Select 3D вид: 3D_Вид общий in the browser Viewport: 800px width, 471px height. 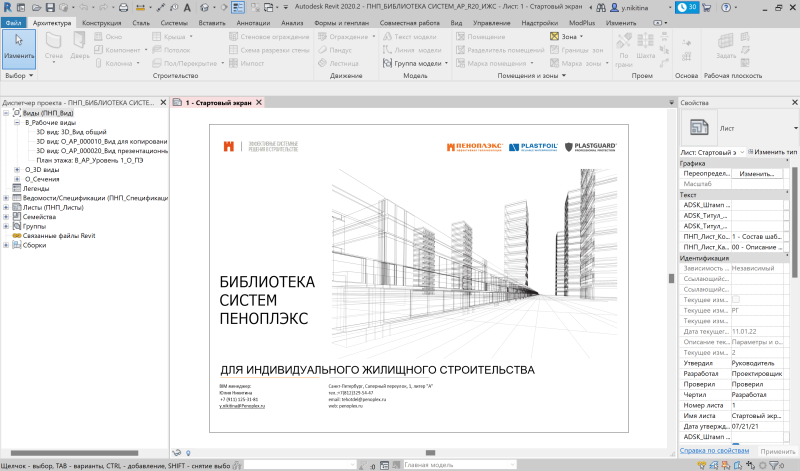(71, 132)
